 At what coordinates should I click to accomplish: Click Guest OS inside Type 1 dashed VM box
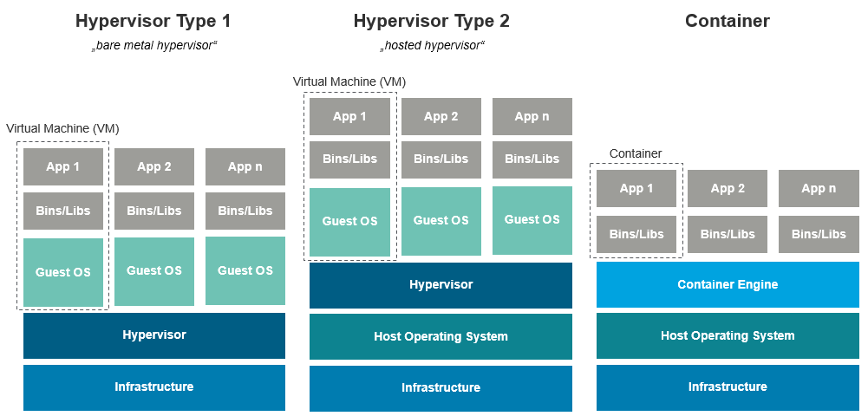[x=63, y=272]
